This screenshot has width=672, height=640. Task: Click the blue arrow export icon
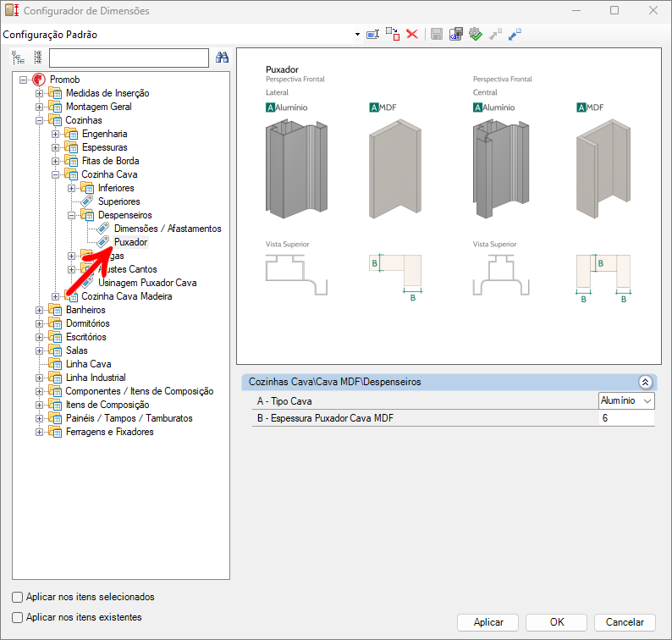515,35
